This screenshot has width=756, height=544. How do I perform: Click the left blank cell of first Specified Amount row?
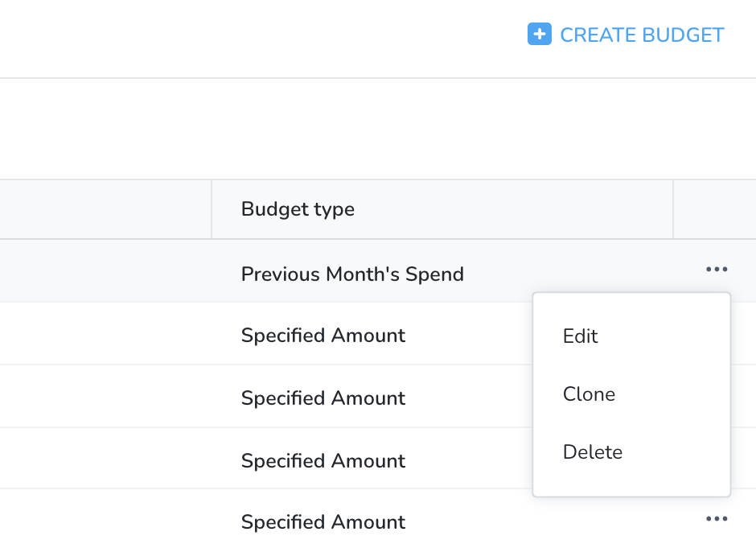[105, 334]
